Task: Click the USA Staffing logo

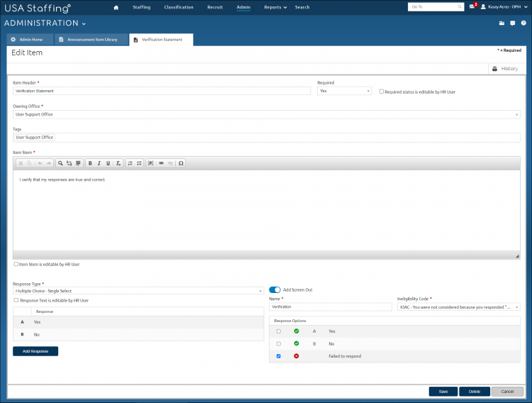Action: click(x=38, y=8)
